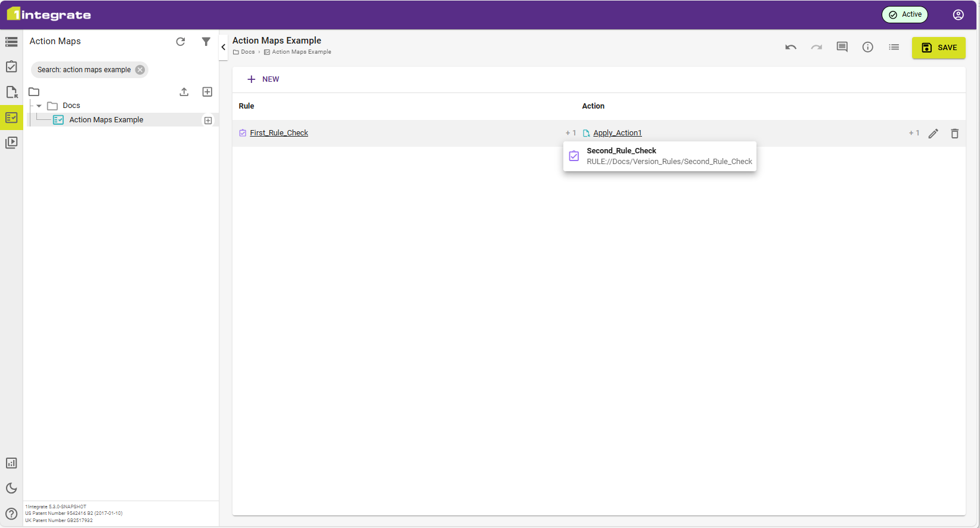The height and width of the screenshot is (528, 980).
Task: Click NEW to add a mapping
Action: pos(263,79)
